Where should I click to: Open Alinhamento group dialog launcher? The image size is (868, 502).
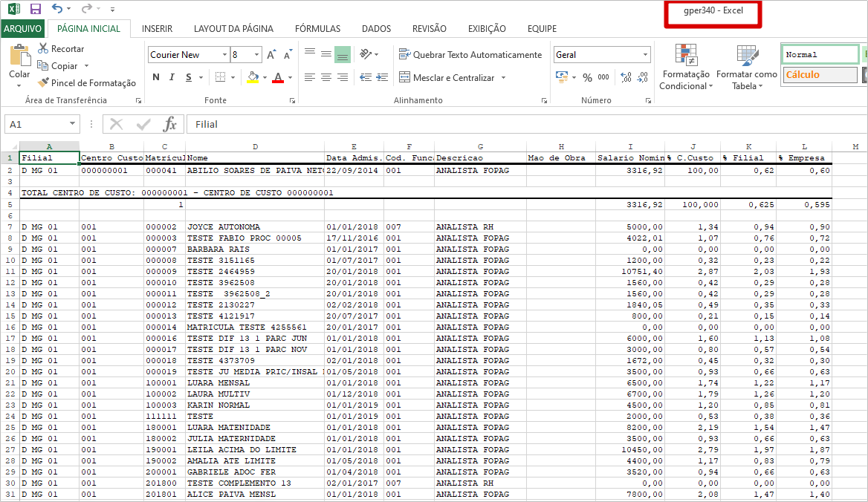click(x=544, y=100)
